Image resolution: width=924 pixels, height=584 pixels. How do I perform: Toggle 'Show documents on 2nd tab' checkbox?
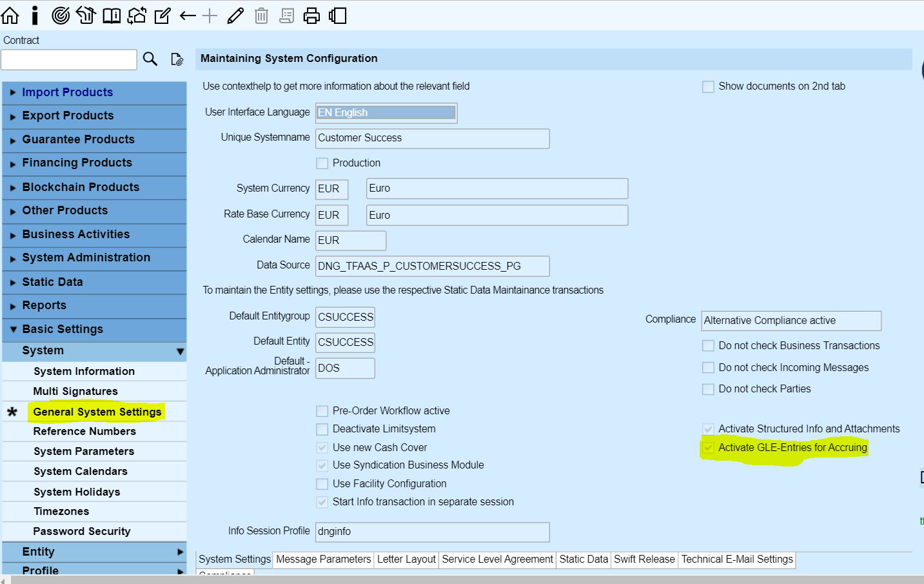(708, 86)
